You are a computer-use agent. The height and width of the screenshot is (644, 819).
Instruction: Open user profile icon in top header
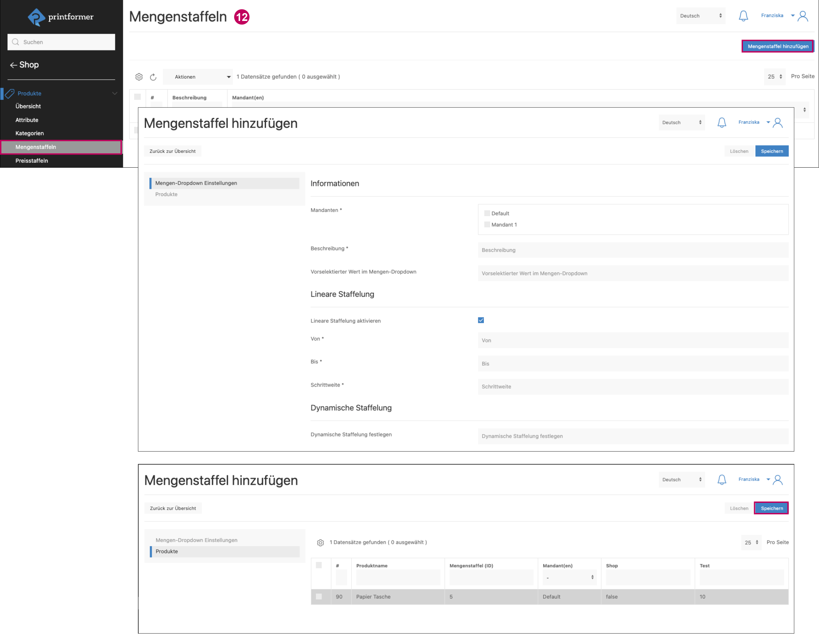pyautogui.click(x=802, y=16)
